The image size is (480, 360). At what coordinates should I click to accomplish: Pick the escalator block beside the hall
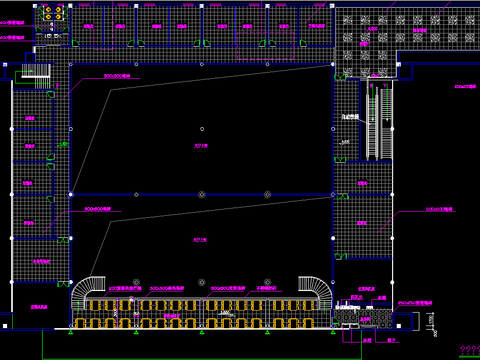pyautogui.click(x=379, y=120)
